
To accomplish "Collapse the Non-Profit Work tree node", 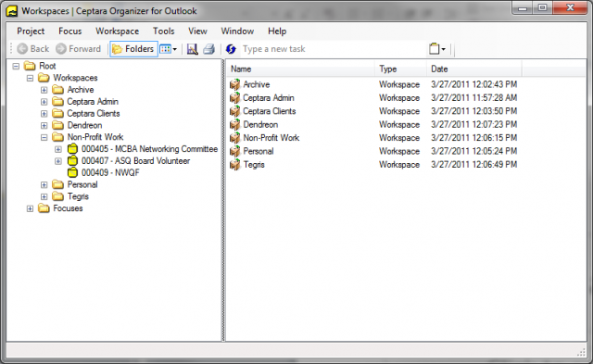I will click(x=44, y=138).
